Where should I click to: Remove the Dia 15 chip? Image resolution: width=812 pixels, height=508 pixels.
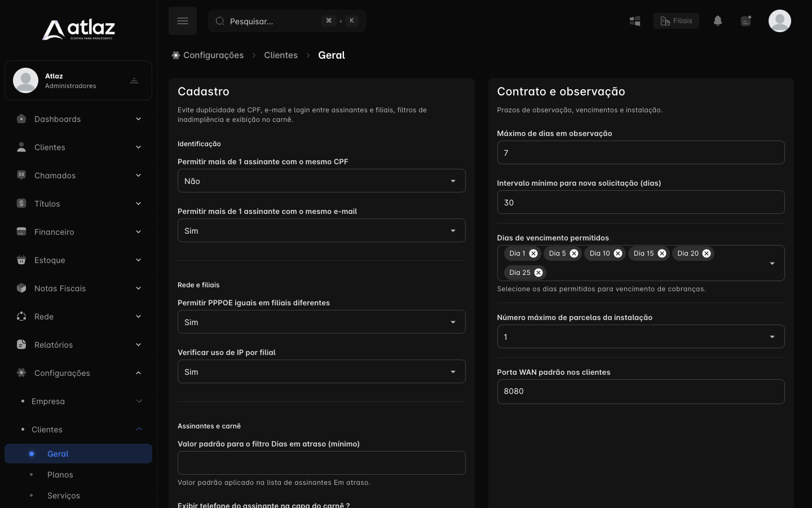[662, 253]
